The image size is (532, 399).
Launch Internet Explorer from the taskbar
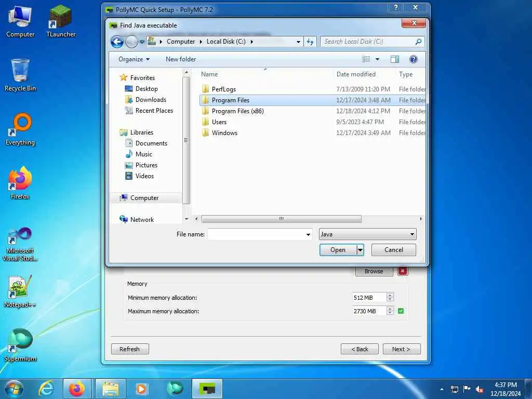46,389
